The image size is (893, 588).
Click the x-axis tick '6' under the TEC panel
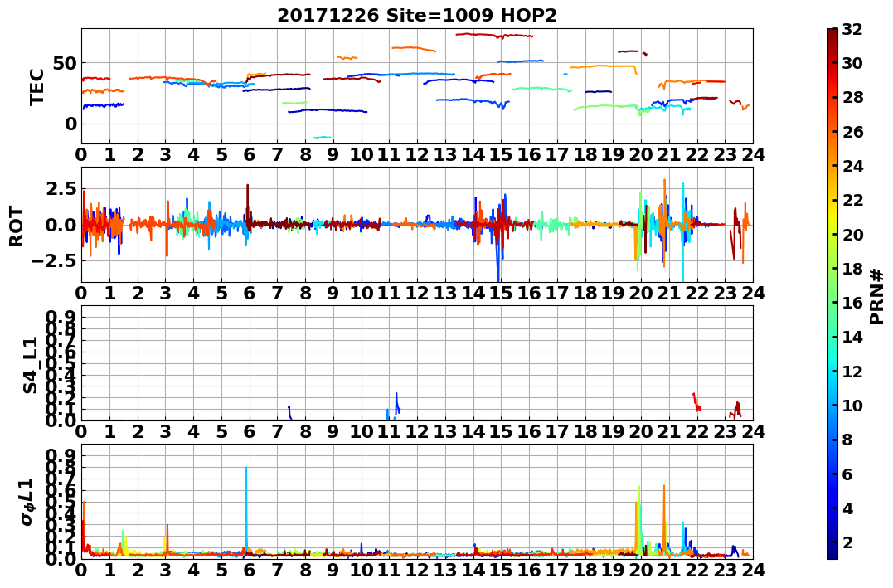point(250,154)
